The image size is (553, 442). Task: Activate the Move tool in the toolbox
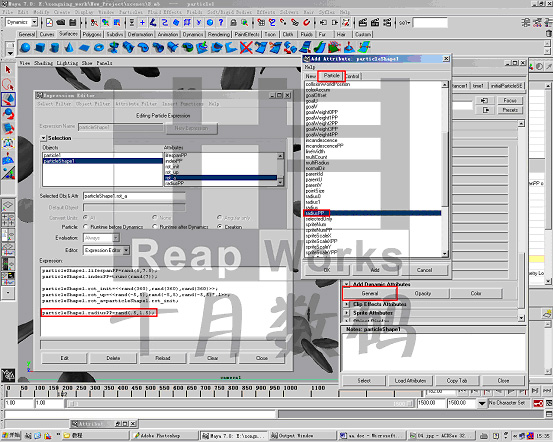point(8,99)
